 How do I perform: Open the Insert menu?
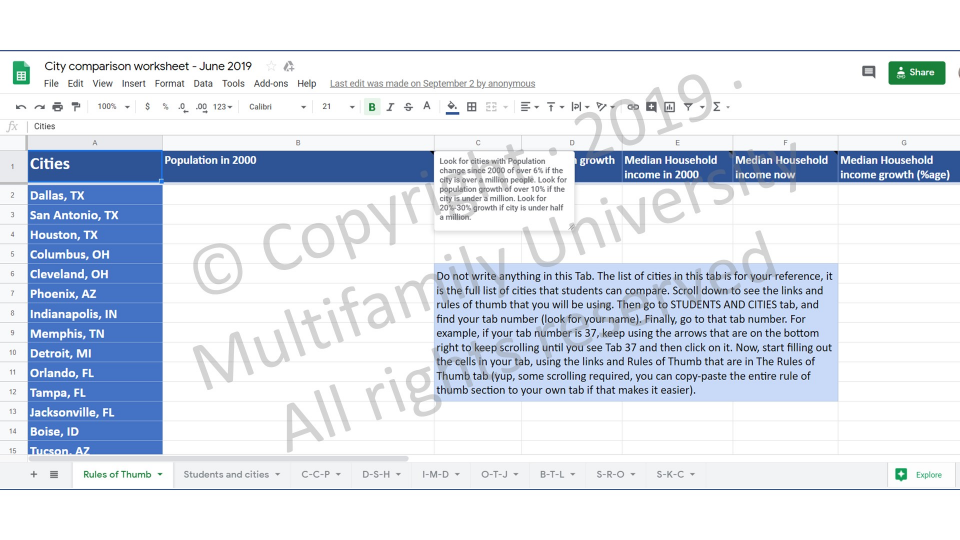coord(133,83)
